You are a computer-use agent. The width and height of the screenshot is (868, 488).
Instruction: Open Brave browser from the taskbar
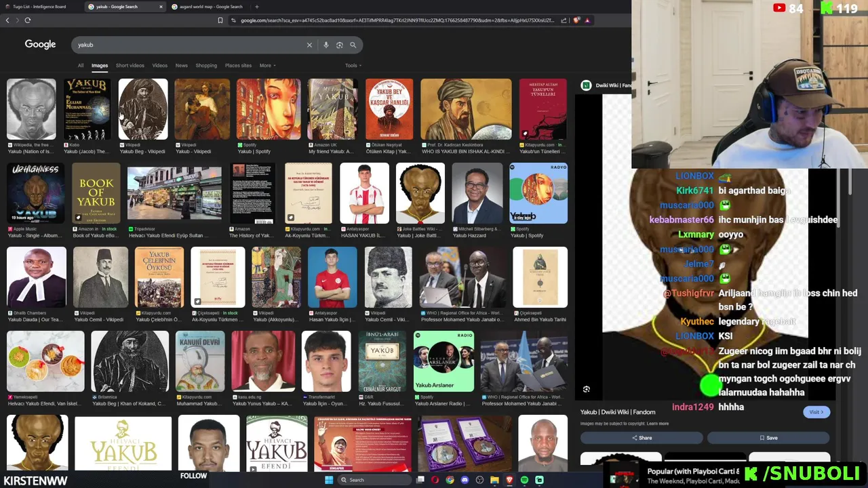[509, 480]
